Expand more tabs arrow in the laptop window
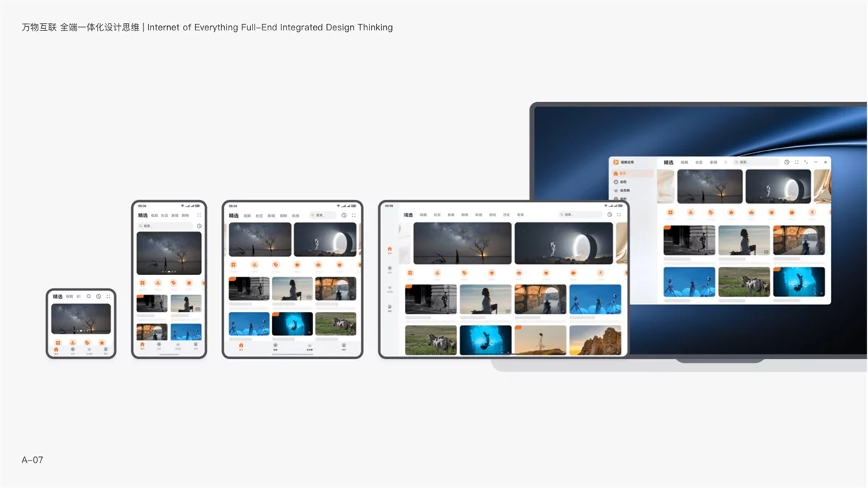 [726, 162]
